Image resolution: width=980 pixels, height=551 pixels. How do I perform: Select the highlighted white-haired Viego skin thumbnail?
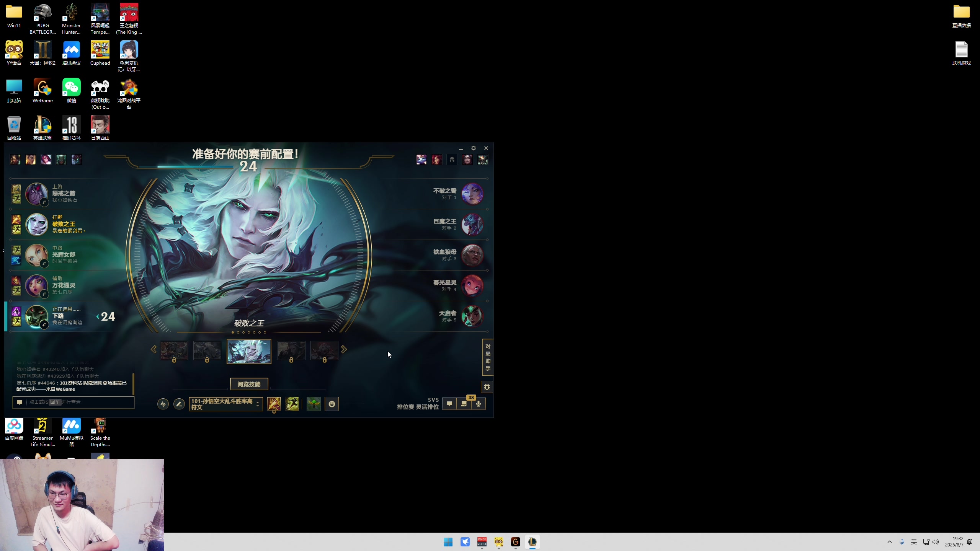(x=249, y=351)
